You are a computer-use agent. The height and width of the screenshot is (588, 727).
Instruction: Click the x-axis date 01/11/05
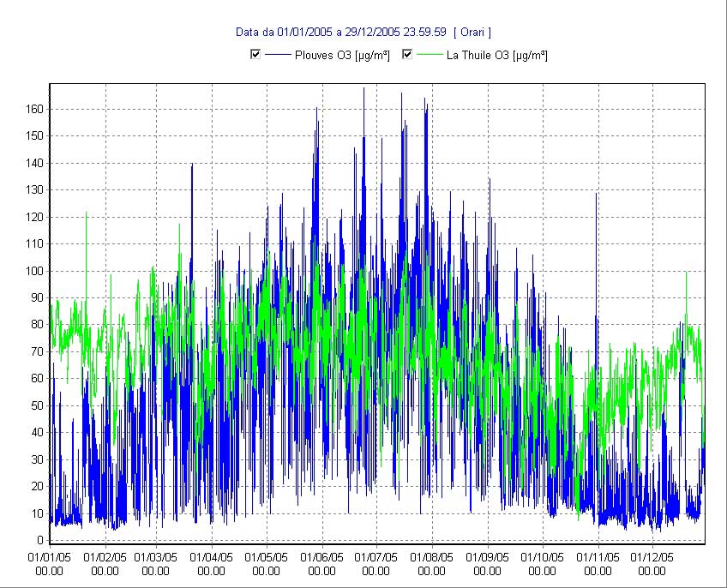pyautogui.click(x=598, y=557)
